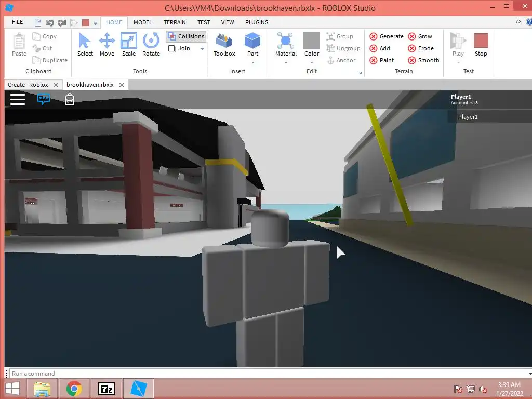This screenshot has height=399, width=532.
Task: Group the selected parts
Action: (x=340, y=36)
